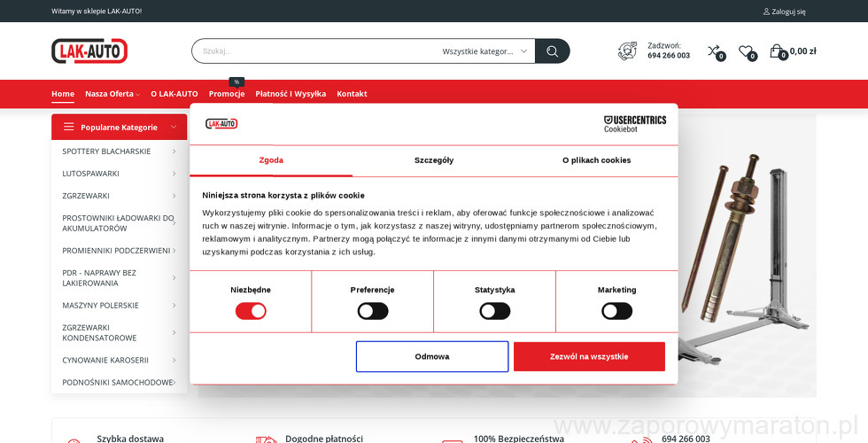Expand the Maszyny Polerskie category arrow
This screenshot has width=868, height=443.
pos(174,305)
